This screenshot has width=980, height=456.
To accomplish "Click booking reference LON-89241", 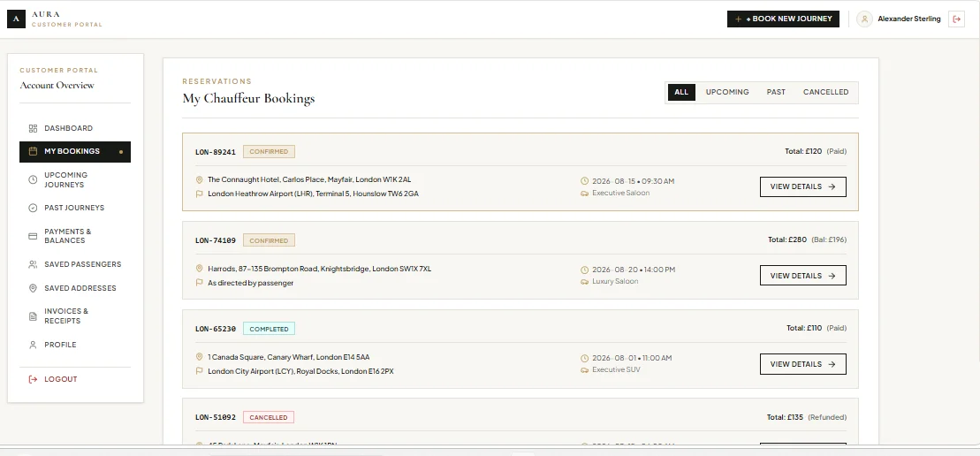I will [216, 152].
